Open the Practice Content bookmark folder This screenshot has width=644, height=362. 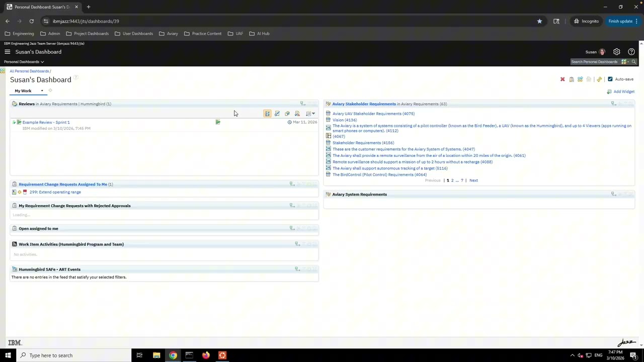tap(202, 34)
